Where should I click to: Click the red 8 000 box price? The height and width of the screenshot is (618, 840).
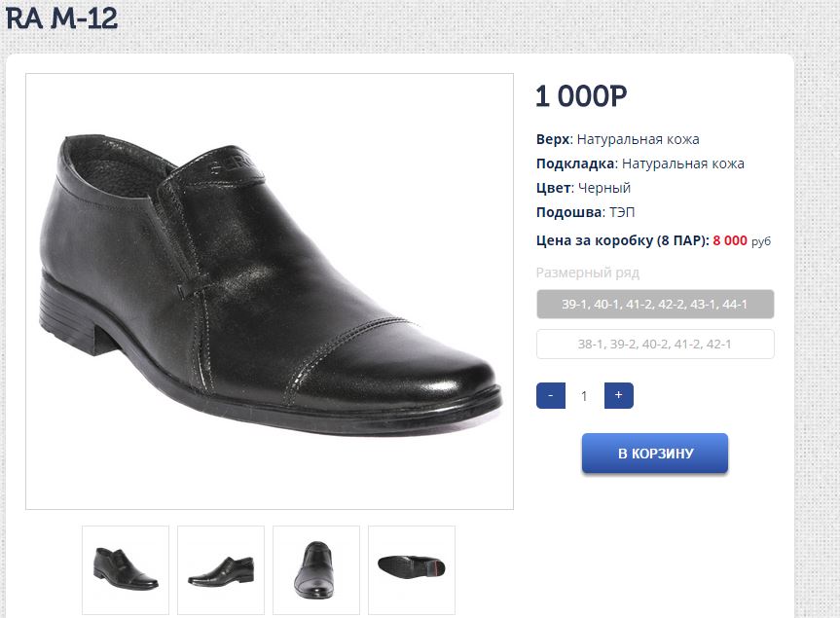[730, 240]
